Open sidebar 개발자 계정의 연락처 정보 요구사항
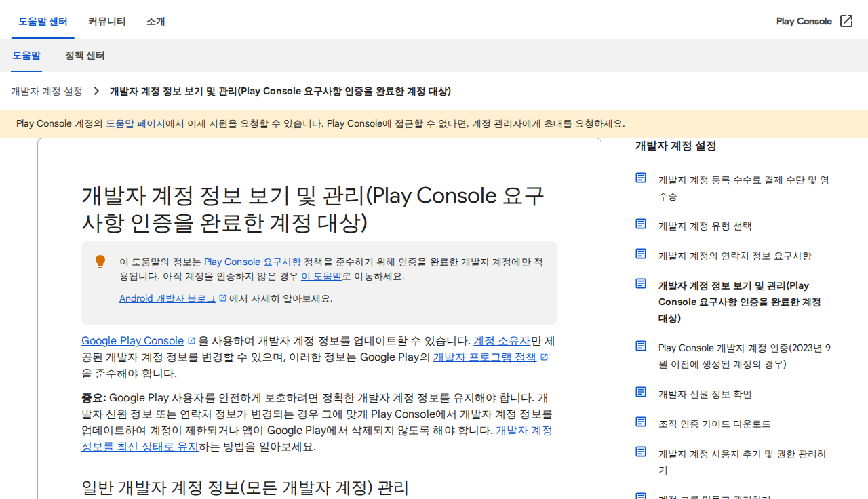This screenshot has height=499, width=868. coord(735,256)
